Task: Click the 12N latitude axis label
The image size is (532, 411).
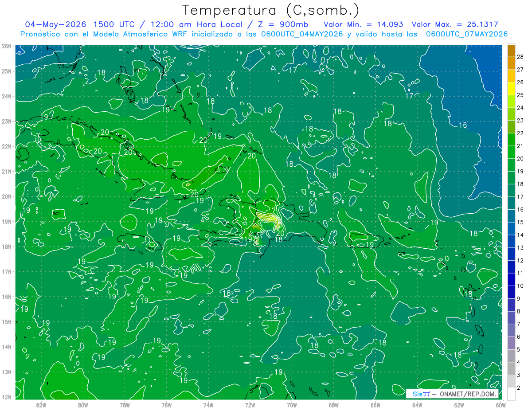Action: (x=7, y=397)
